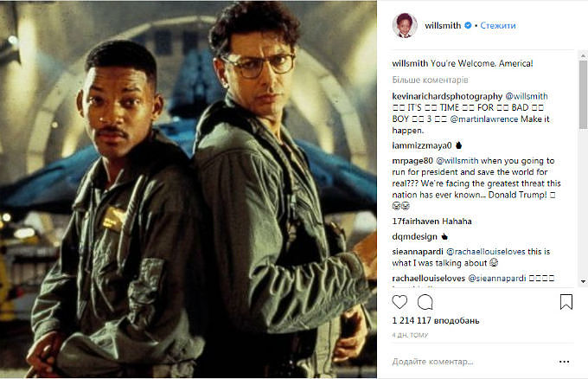
Task: Open the 4 дн. тому timestamp link
Action: [x=410, y=335]
